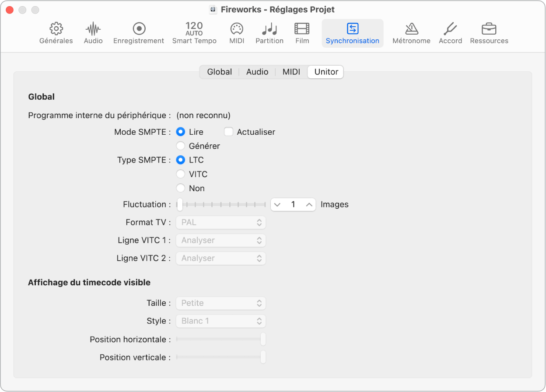Open the Ligne VITC 2 dropdown
Screen dimensions: 546x392
tap(221, 258)
